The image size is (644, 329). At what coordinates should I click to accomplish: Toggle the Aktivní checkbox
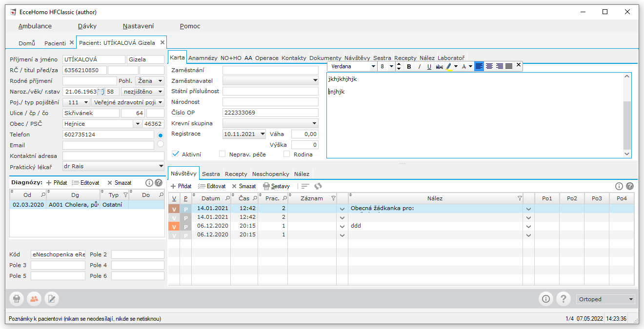176,154
